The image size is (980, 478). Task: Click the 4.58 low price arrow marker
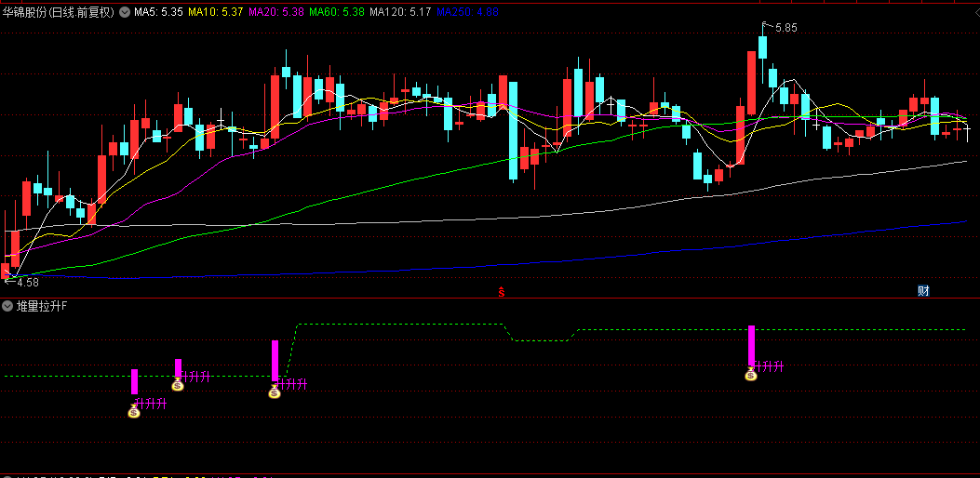[21, 283]
